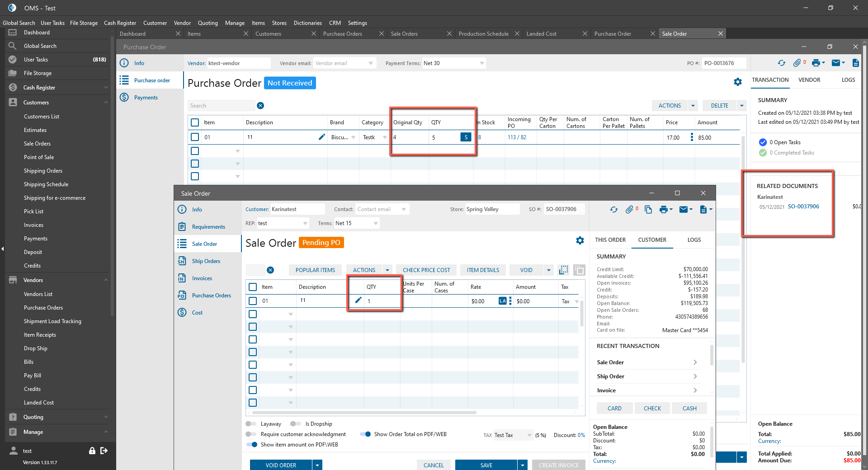Screen dimensions: 868x470
Task: Clear the Purchase Order search field
Action: 260,106
